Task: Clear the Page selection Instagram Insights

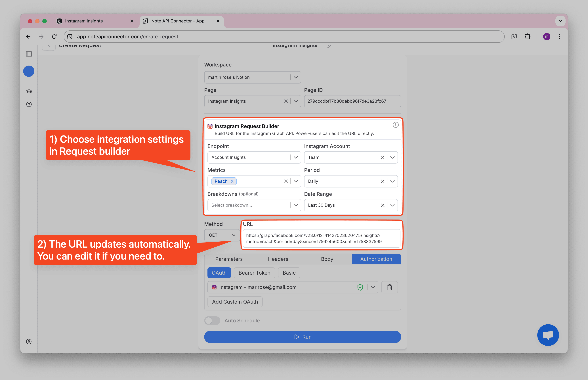Action: tap(286, 101)
